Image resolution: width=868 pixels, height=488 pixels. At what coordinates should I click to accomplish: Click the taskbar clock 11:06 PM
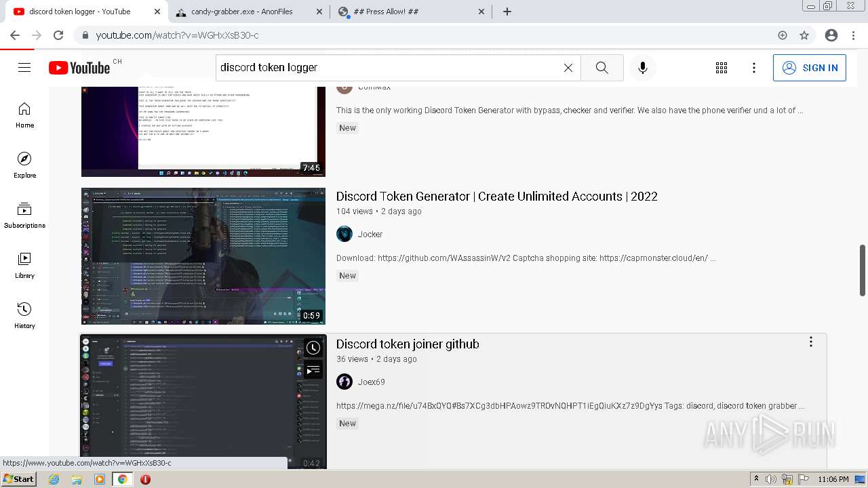[833, 479]
